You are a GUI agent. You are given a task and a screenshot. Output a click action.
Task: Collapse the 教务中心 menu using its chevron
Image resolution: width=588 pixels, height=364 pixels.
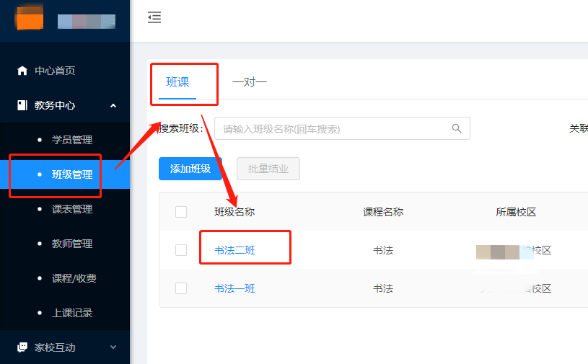tap(113, 106)
